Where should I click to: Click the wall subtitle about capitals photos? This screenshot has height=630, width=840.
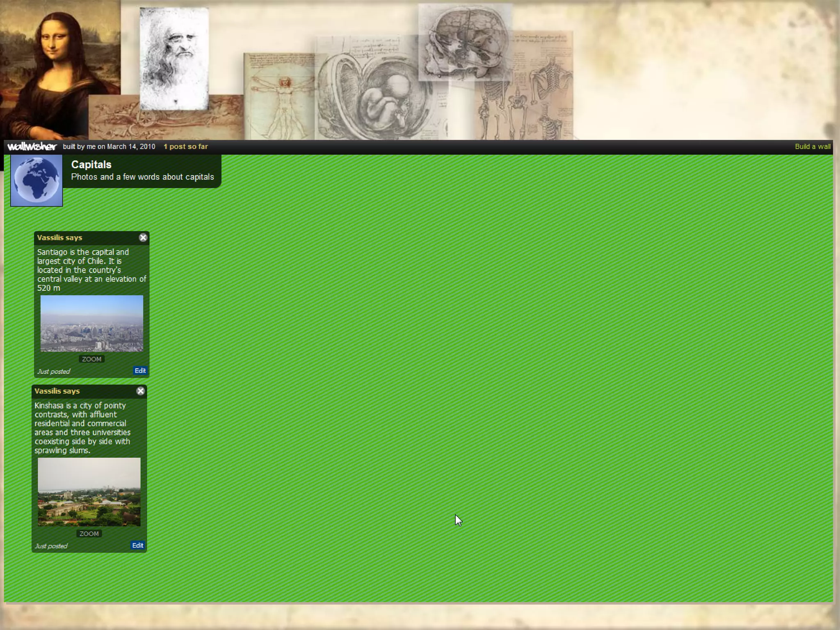142,177
